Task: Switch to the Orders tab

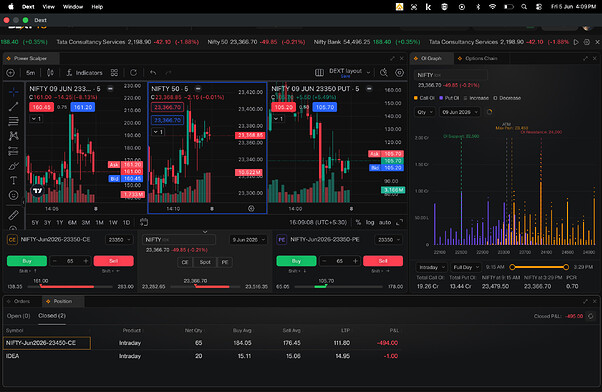Action: (x=22, y=301)
